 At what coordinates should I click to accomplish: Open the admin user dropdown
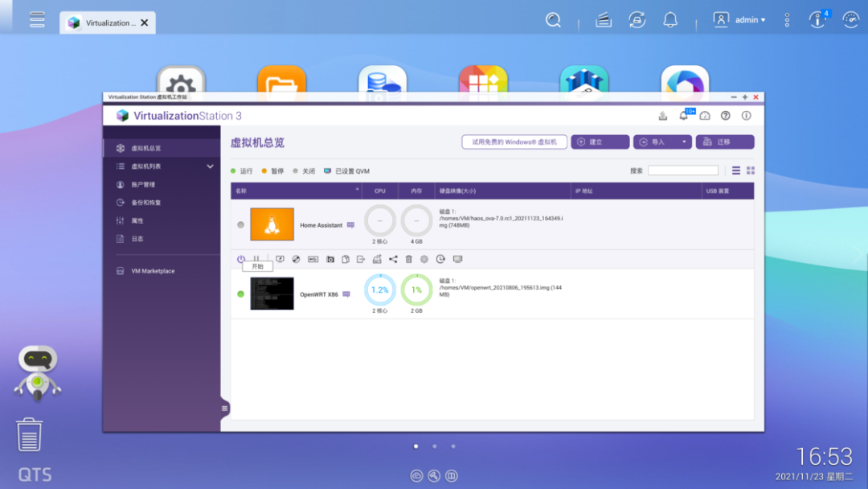(739, 20)
